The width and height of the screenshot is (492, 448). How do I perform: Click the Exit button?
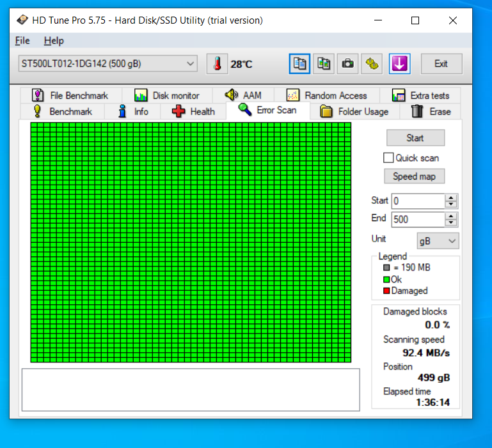pyautogui.click(x=441, y=64)
